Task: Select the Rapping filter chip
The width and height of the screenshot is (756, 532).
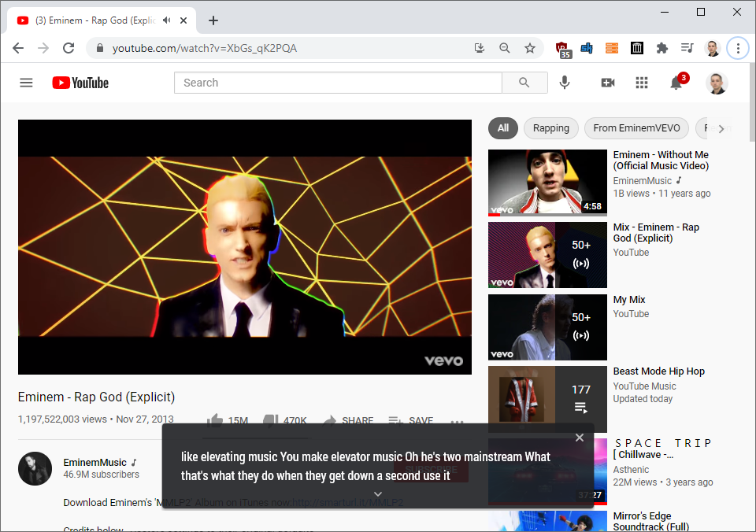Action: (x=550, y=127)
